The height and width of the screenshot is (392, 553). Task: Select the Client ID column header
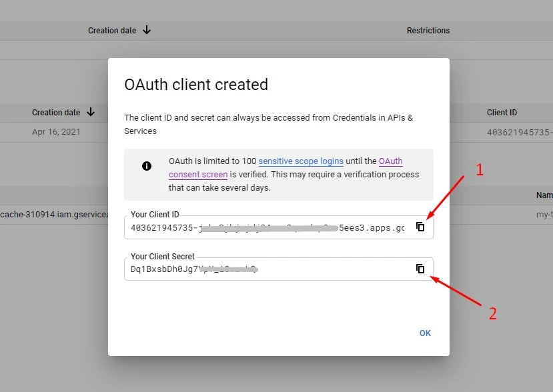502,113
